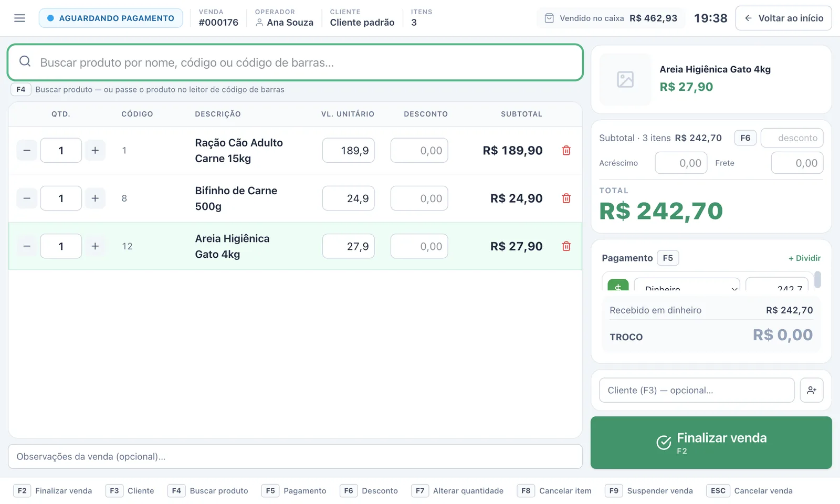Click the green cash payment icon
Viewport: 840px width, 504px height.
[618, 286]
